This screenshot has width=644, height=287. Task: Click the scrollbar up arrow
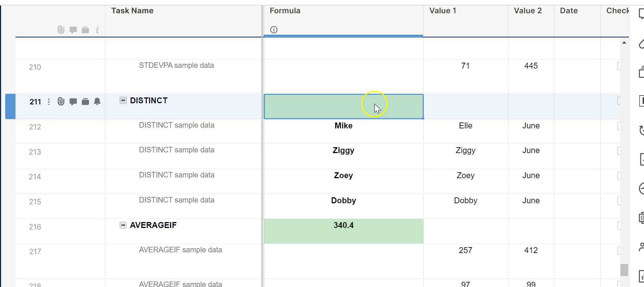pos(624,43)
